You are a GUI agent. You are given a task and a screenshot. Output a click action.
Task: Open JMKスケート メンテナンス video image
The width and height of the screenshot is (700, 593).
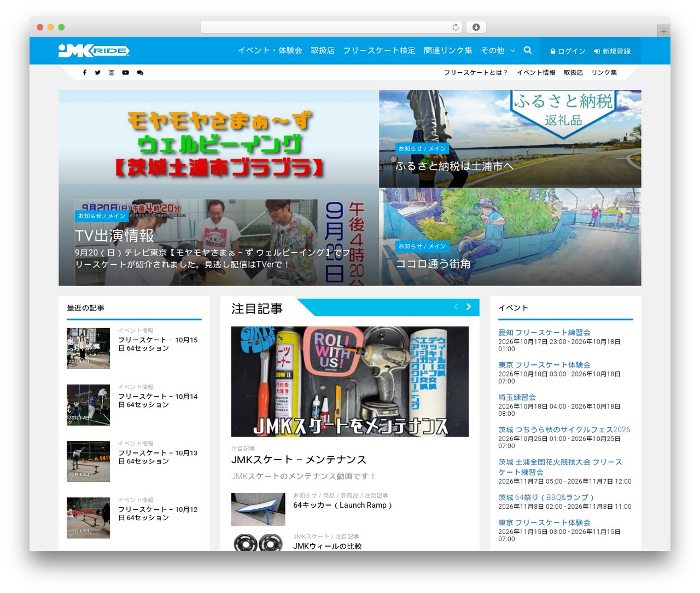[350, 381]
